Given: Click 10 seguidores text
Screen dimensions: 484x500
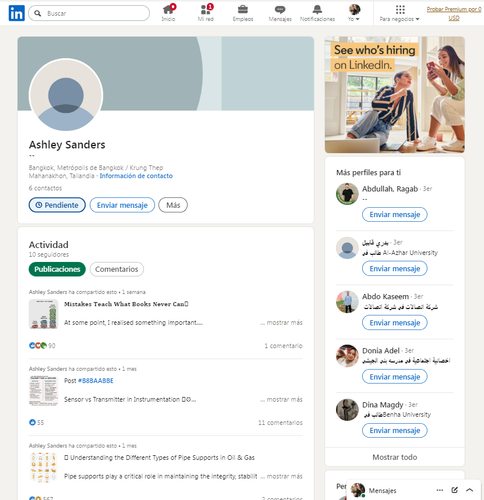Looking at the screenshot, I should coord(49,255).
